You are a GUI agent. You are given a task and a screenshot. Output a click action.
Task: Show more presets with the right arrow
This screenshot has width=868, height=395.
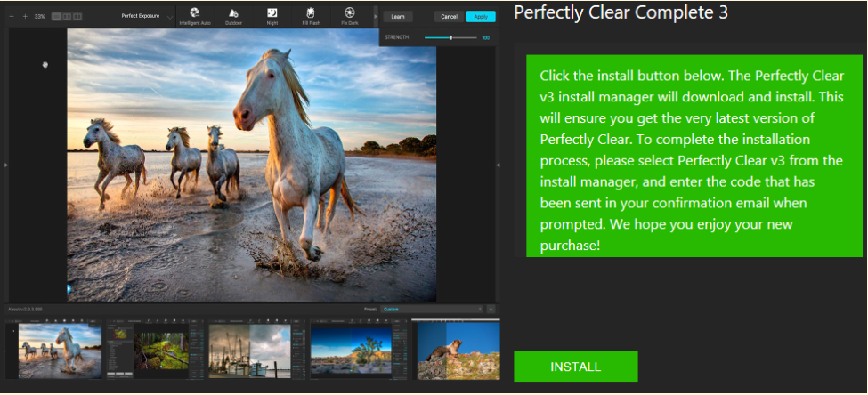(x=377, y=17)
